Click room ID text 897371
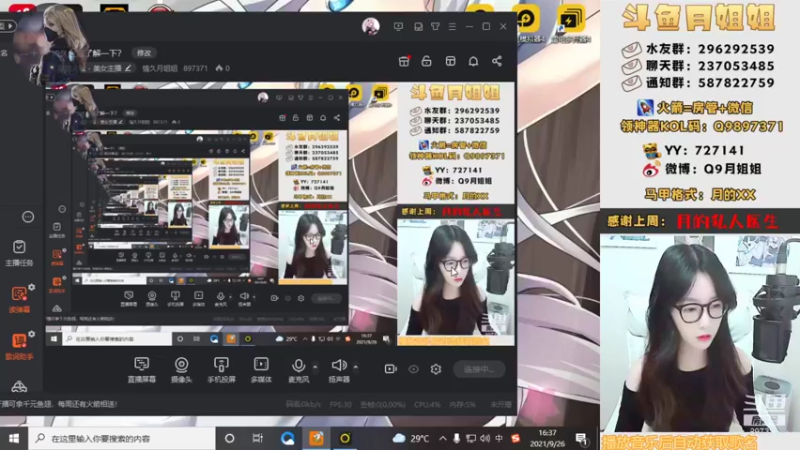The height and width of the screenshot is (450, 800). pyautogui.click(x=195, y=68)
